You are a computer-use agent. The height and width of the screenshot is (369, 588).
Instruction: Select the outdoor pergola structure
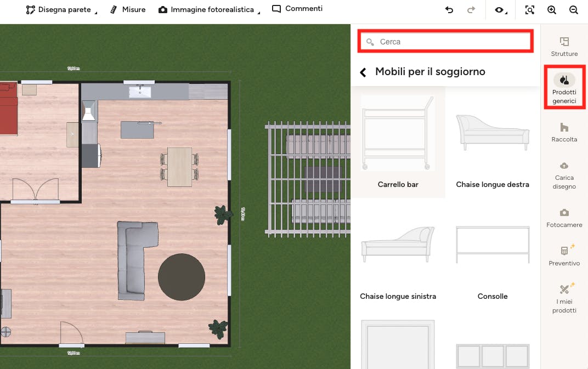[308, 179]
